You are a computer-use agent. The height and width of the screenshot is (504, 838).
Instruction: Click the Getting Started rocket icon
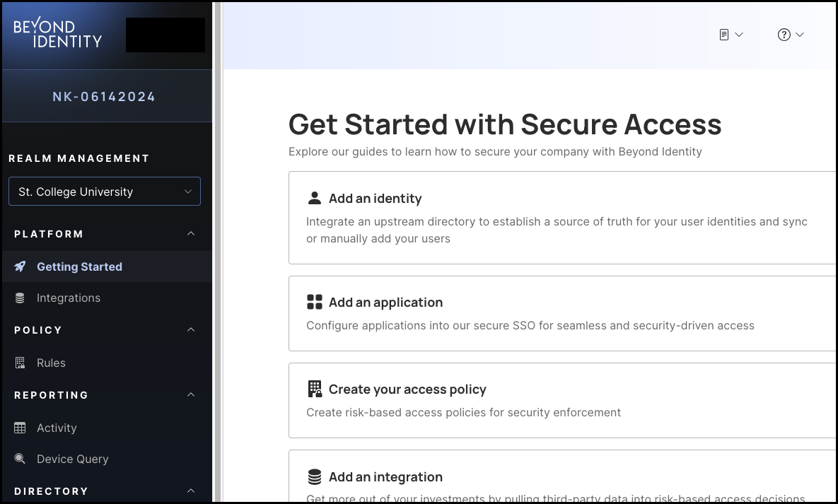tap(20, 266)
